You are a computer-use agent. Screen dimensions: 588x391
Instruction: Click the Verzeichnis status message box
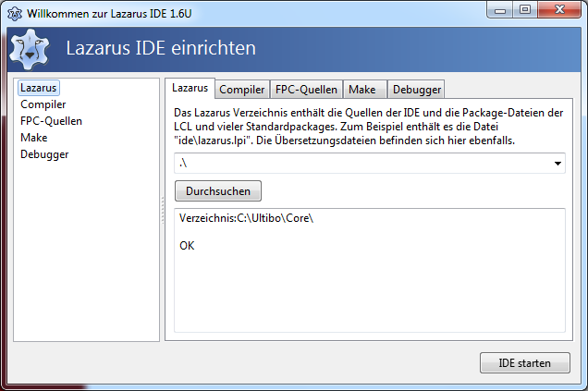tap(370, 270)
